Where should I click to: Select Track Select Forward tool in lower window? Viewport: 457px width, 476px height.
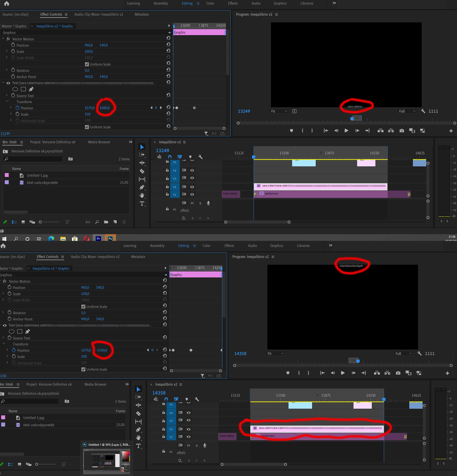point(138,397)
